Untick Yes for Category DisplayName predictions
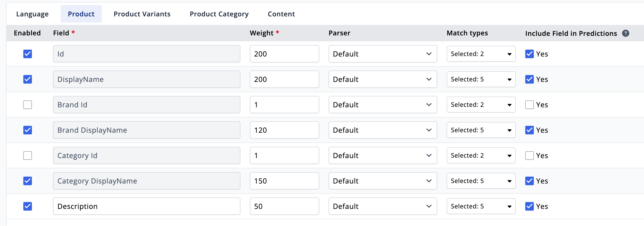Viewport: 644px width, 226px height. point(529,181)
